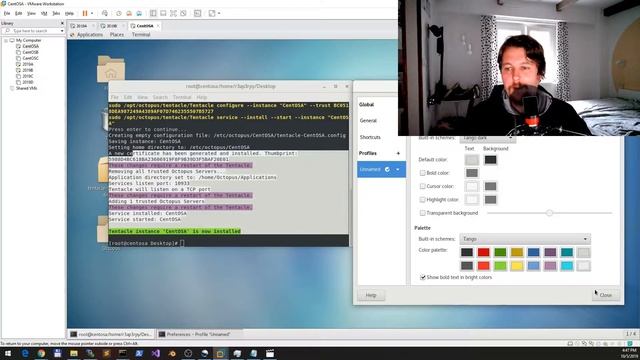Image resolution: width=640 pixels, height=360 pixels.
Task: Open the CentOS Places menu
Action: [117, 35]
